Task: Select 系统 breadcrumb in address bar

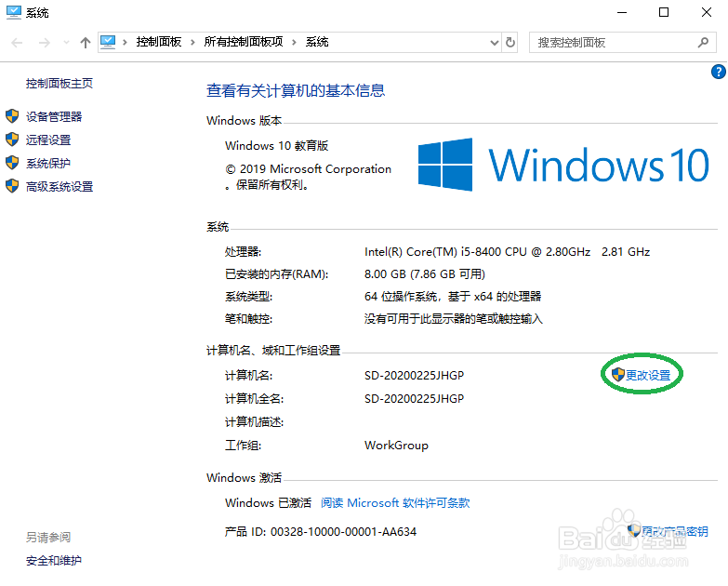Action: pos(317,42)
